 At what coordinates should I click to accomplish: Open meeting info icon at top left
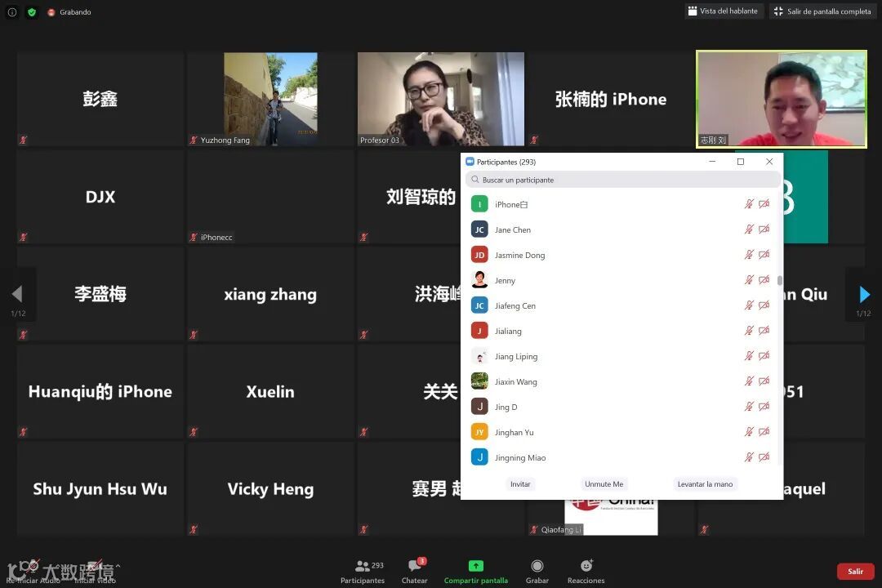pyautogui.click(x=11, y=11)
